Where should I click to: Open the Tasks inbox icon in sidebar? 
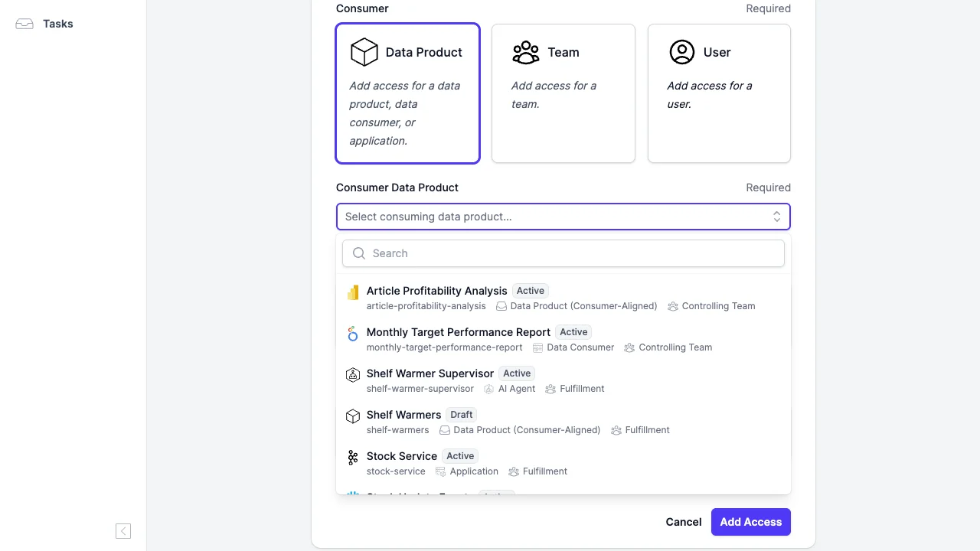[24, 24]
